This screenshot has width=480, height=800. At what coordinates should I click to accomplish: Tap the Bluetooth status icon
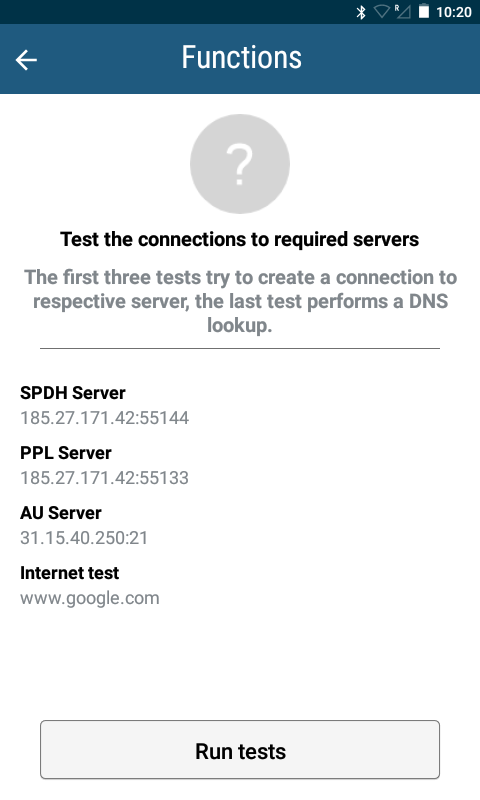(361, 12)
